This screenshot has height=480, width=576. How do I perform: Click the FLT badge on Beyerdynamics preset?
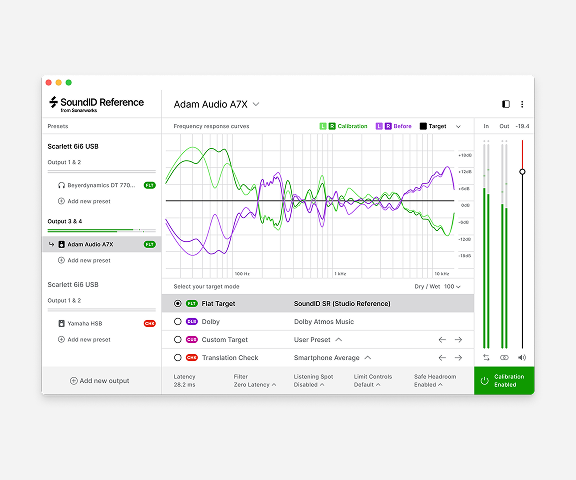150,185
